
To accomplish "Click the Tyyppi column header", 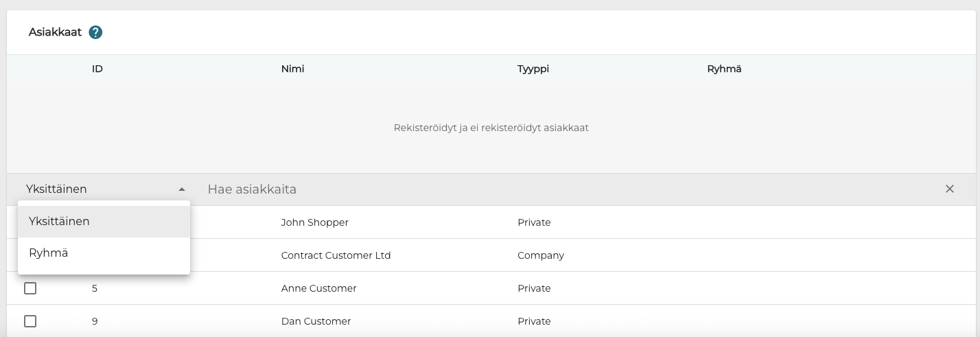I will tap(533, 69).
